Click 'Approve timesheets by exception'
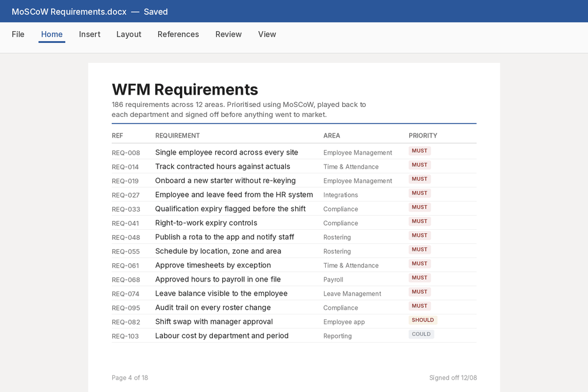The width and height of the screenshot is (588, 392). [x=213, y=265]
